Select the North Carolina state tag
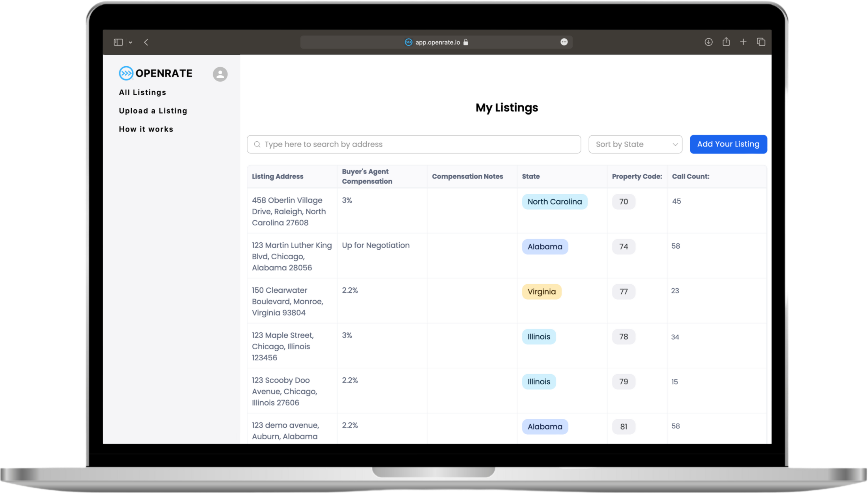The width and height of the screenshot is (868, 493). (554, 202)
